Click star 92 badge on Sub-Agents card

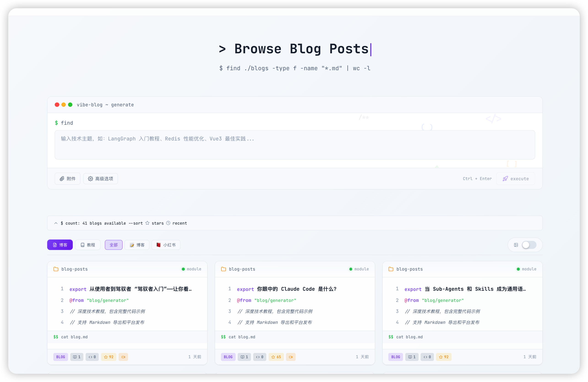(x=444, y=357)
